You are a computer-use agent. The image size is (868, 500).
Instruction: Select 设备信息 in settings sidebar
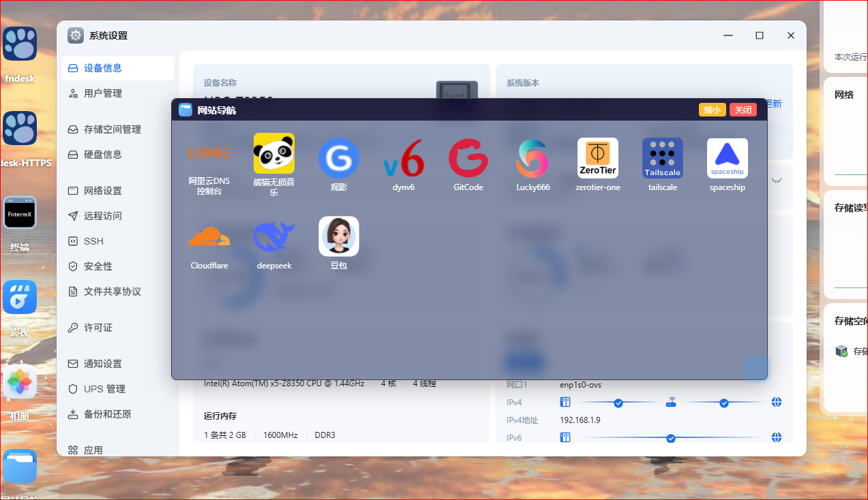coord(118,68)
